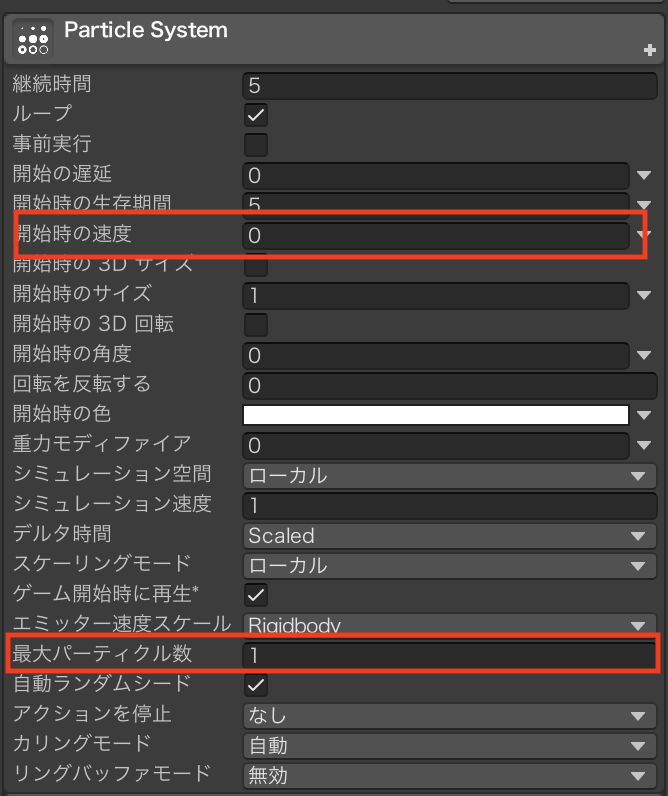Open the 開始時の色 mode dropdown arrow

coord(644,415)
